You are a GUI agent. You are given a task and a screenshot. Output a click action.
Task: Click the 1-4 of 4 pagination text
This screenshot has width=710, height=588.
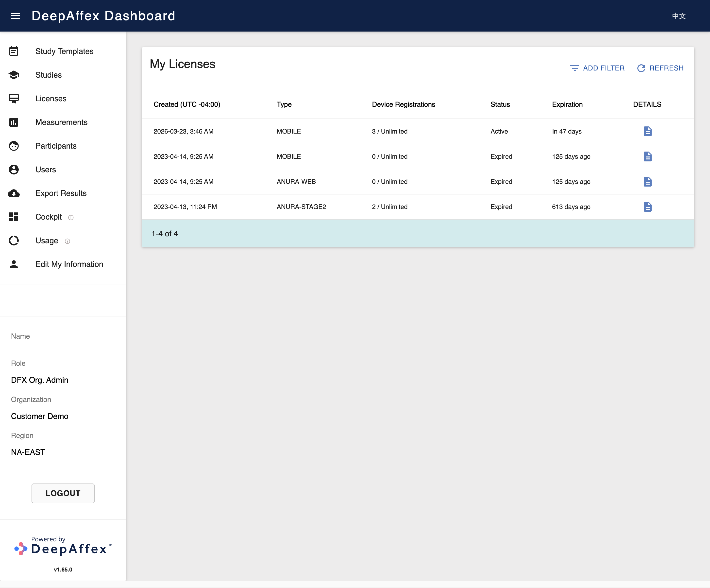[x=165, y=234]
